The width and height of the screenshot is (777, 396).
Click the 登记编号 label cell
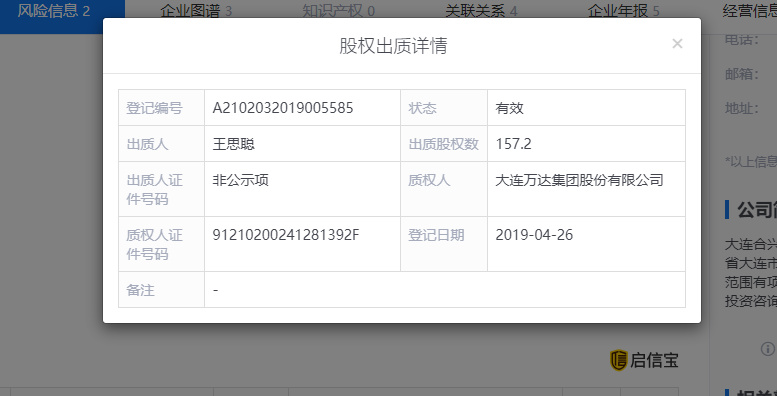[x=162, y=108]
